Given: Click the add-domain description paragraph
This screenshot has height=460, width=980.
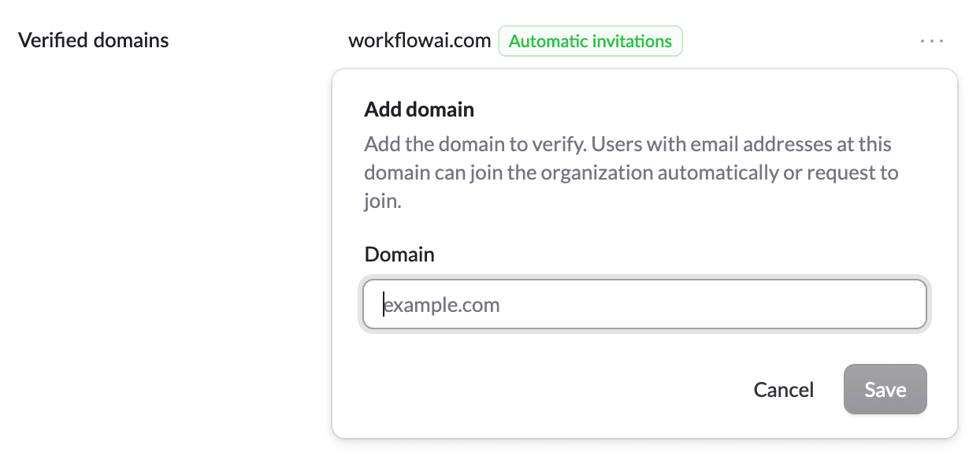Looking at the screenshot, I should pyautogui.click(x=630, y=172).
